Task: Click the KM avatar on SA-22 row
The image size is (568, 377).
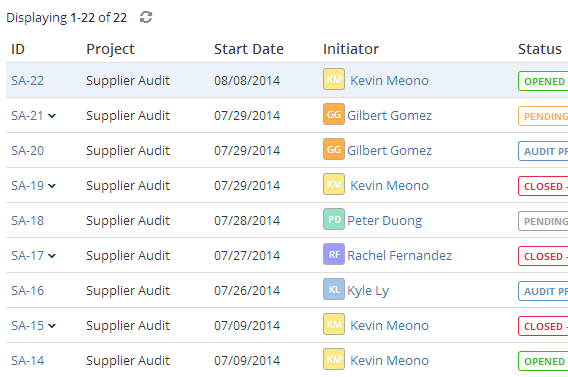Action: [x=334, y=79]
